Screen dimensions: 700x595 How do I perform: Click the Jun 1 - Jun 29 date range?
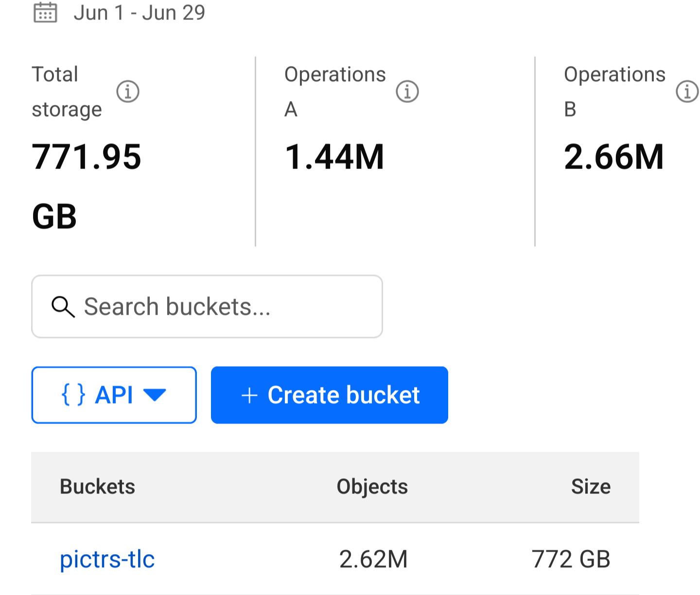(140, 13)
